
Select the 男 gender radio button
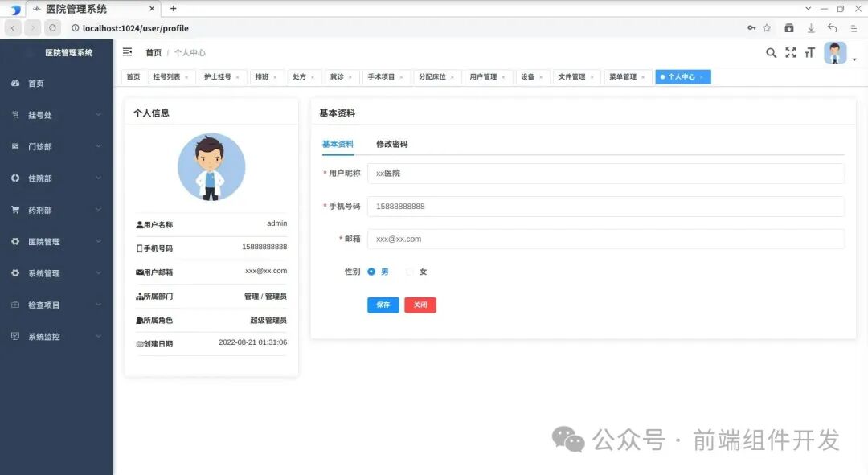tap(372, 272)
